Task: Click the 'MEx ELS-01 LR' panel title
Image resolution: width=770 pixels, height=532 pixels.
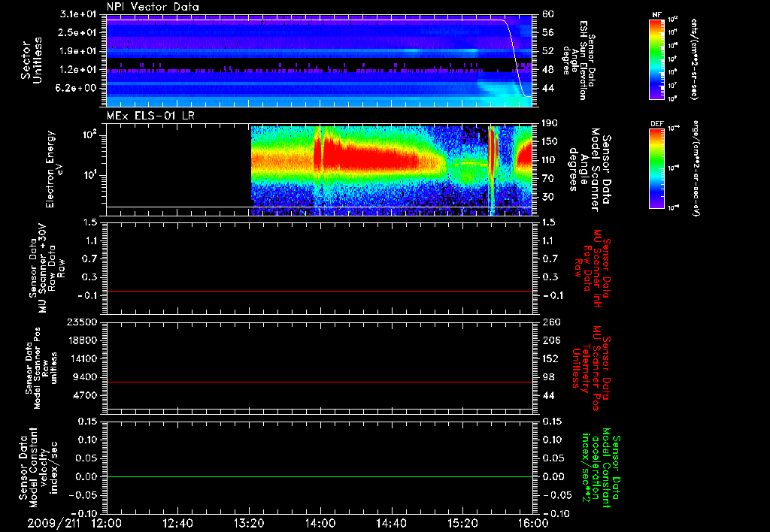Action: 150,116
